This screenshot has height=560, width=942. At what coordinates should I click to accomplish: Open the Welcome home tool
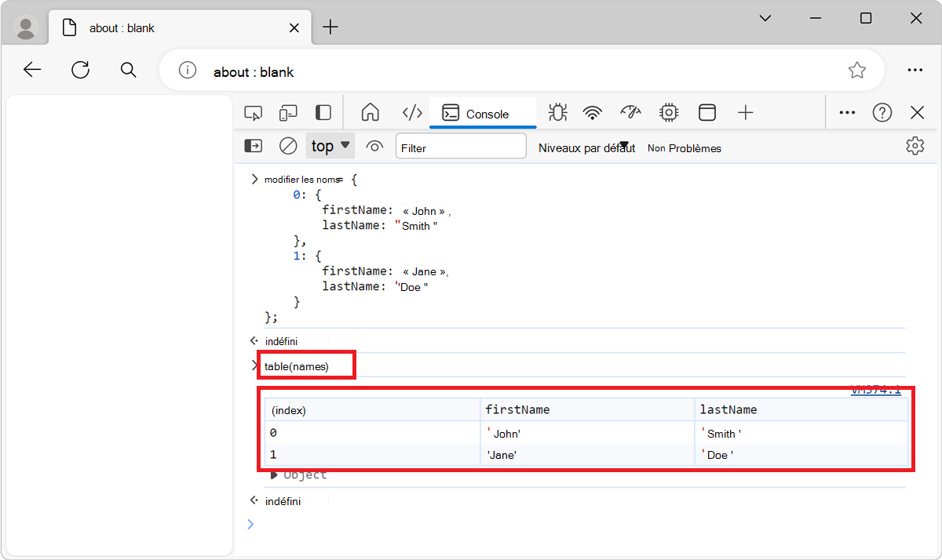(x=370, y=113)
